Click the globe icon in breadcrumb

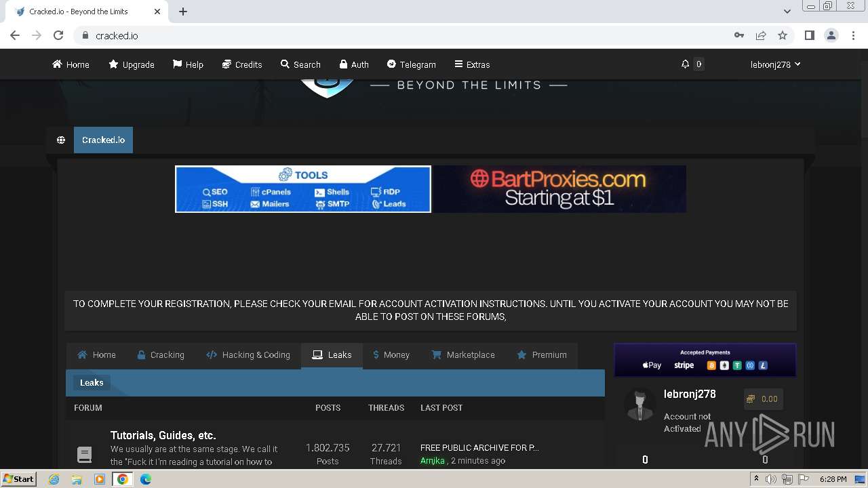[61, 140]
